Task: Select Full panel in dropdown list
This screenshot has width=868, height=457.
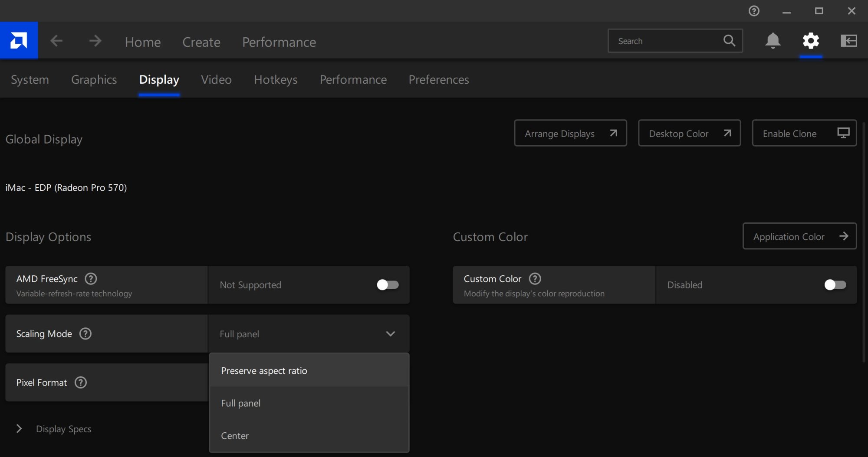Action: [x=309, y=403]
